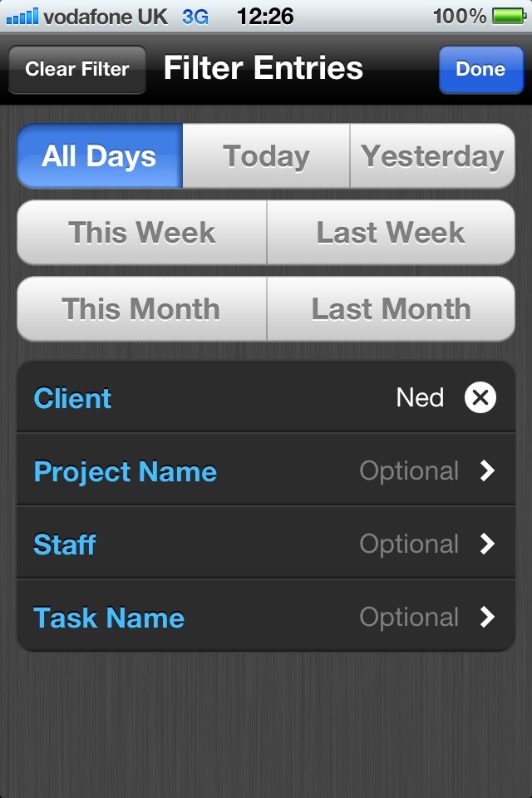The height and width of the screenshot is (798, 532).
Task: Tap the signal strength bars icon
Action: 22,17
